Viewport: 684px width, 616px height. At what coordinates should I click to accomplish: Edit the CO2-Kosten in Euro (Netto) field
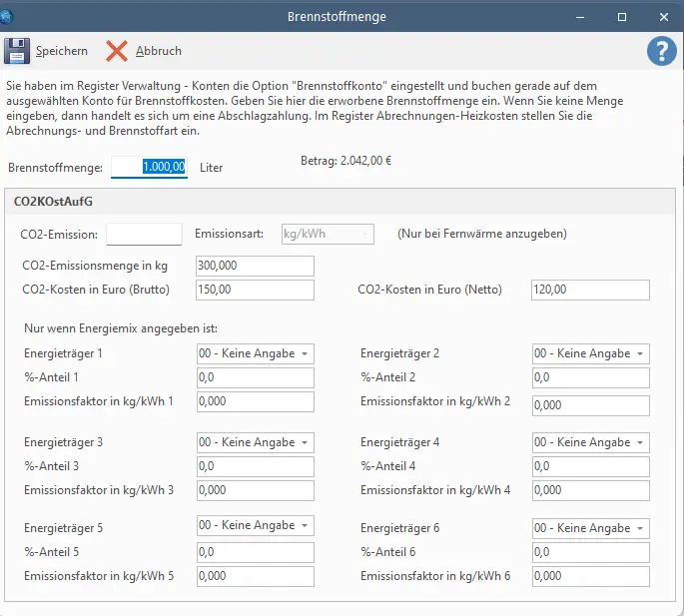click(590, 290)
